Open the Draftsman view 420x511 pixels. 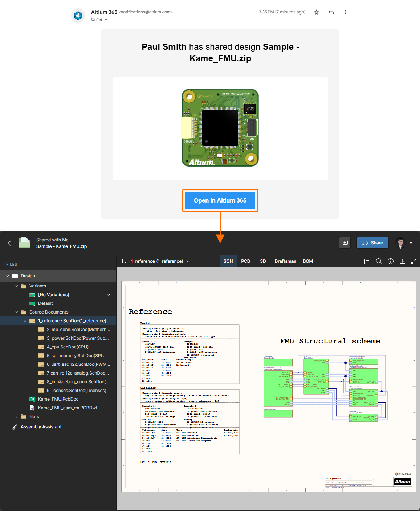coord(285,261)
